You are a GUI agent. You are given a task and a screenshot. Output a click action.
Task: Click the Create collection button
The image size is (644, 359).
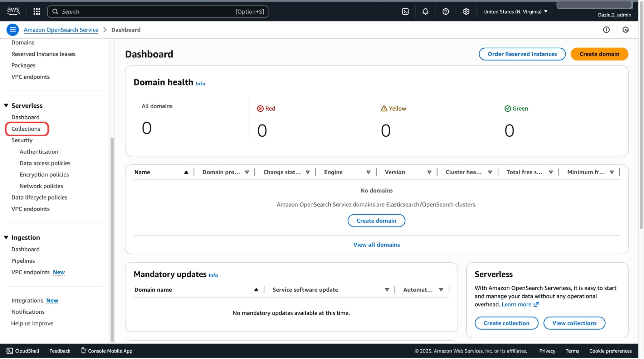coord(506,323)
